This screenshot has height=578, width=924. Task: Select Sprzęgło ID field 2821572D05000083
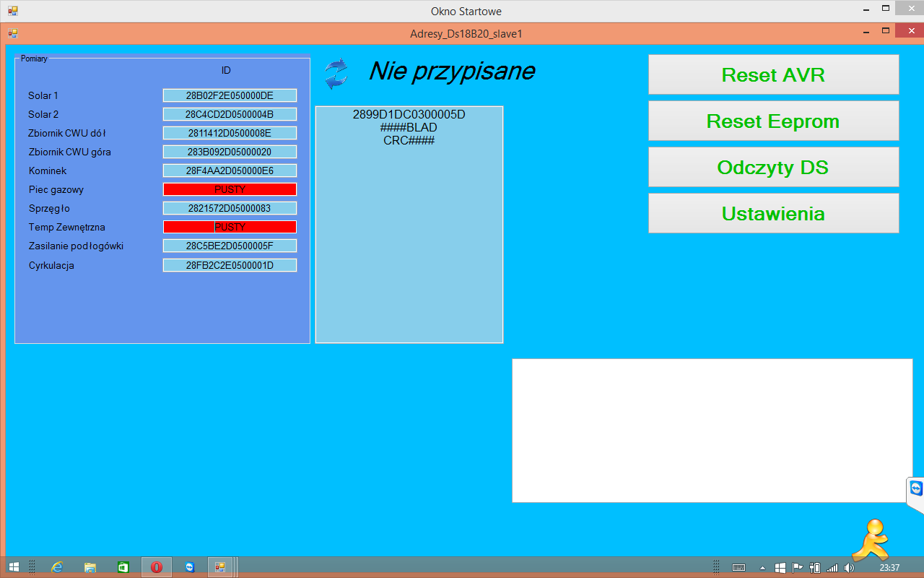[x=230, y=208]
